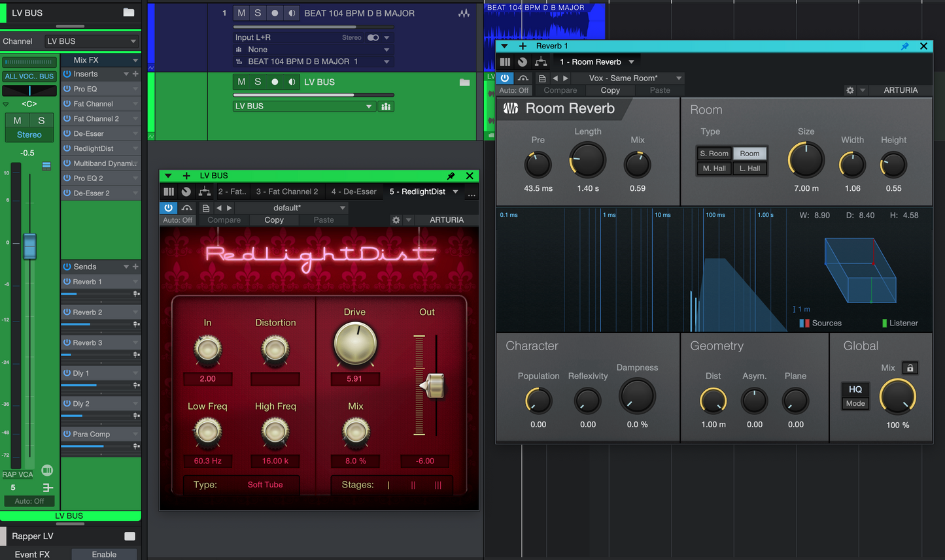Select 5 - RedlightDist tab

pyautogui.click(x=417, y=191)
